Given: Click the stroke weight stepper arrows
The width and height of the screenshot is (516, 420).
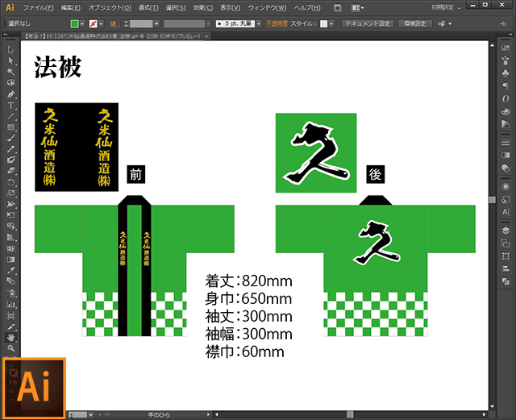Looking at the screenshot, I should tap(126, 23).
